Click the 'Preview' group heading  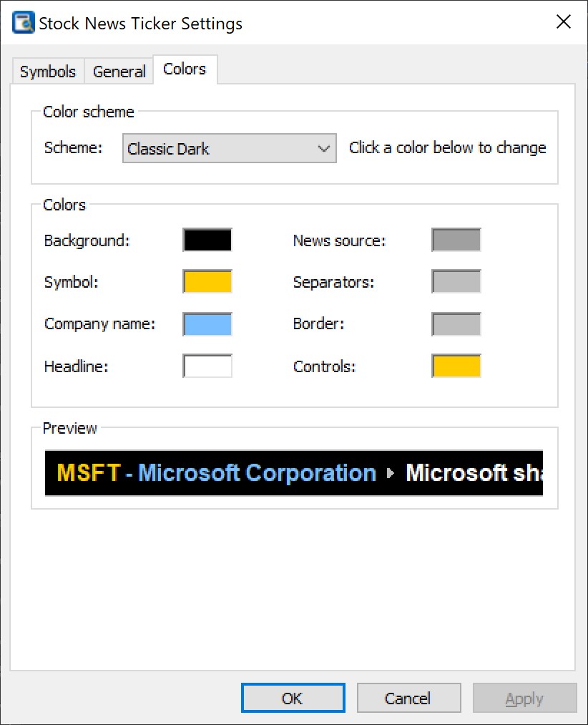(x=70, y=428)
